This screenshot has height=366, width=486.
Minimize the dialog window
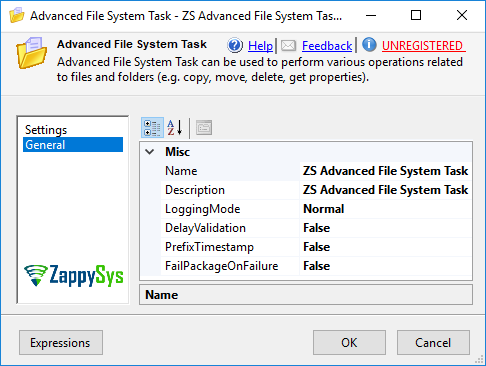tap(371, 15)
